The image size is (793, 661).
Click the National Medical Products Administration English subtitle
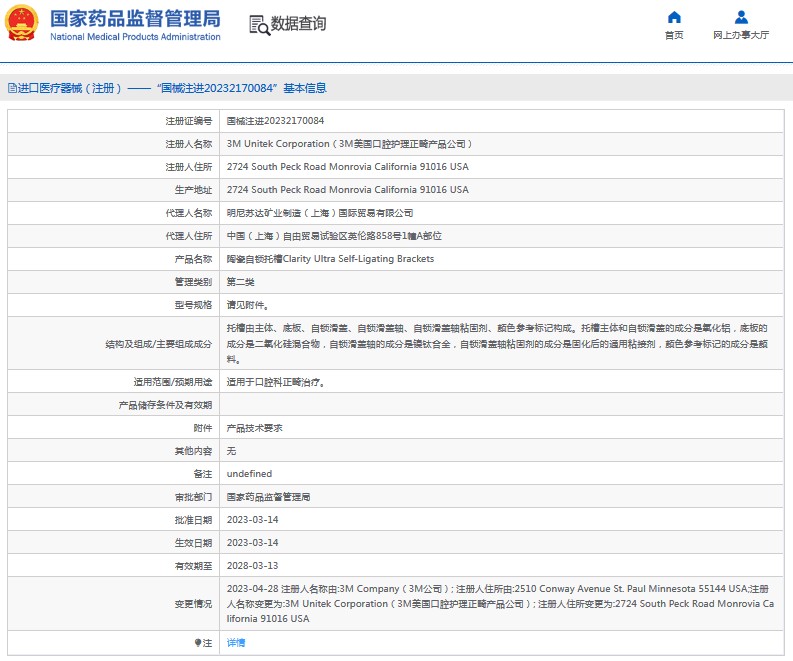(135, 37)
